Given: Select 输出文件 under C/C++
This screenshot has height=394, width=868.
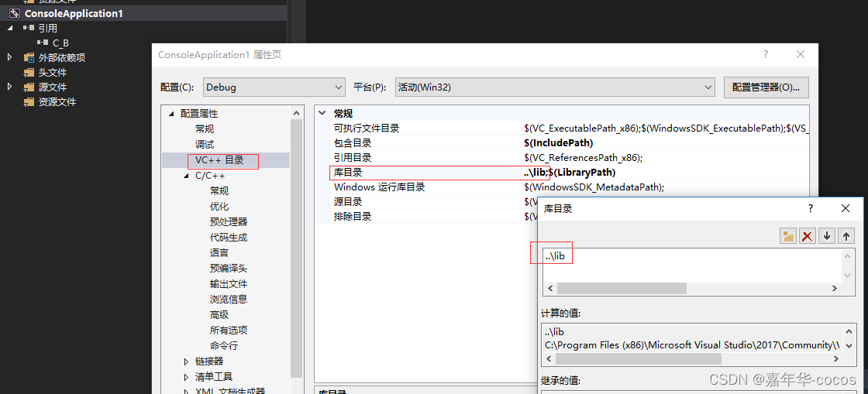Looking at the screenshot, I should pyautogui.click(x=228, y=284).
